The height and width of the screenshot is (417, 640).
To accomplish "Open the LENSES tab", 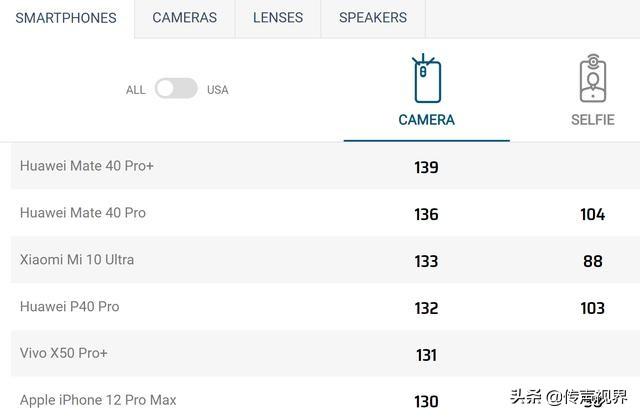I will coord(278,18).
